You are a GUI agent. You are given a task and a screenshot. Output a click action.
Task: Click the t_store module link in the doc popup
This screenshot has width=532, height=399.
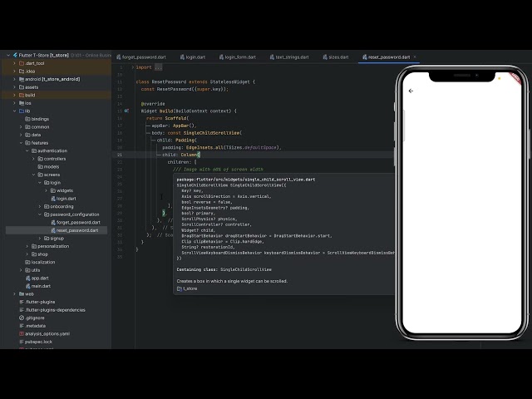pos(187,288)
